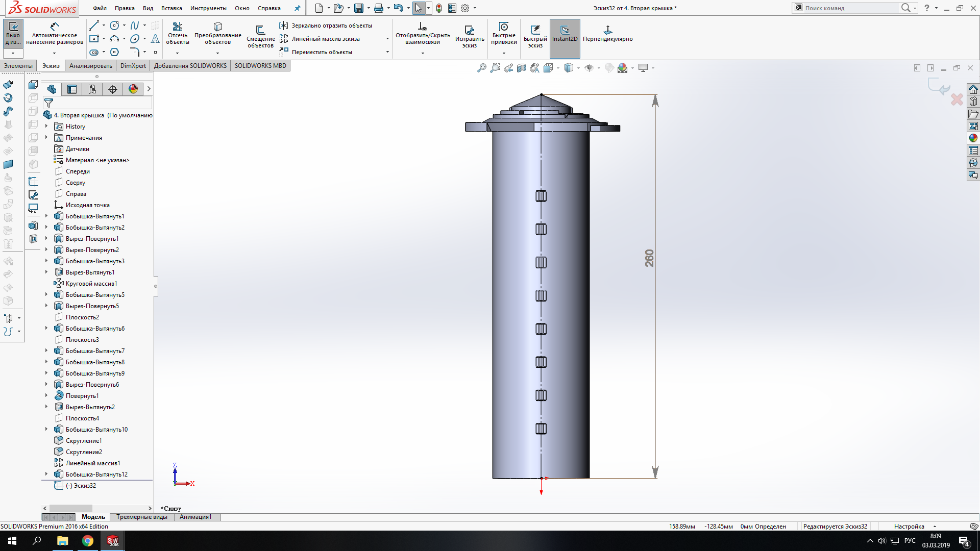980x551 pixels.
Task: Open the Appearances tab in feature manager
Action: 133,89
